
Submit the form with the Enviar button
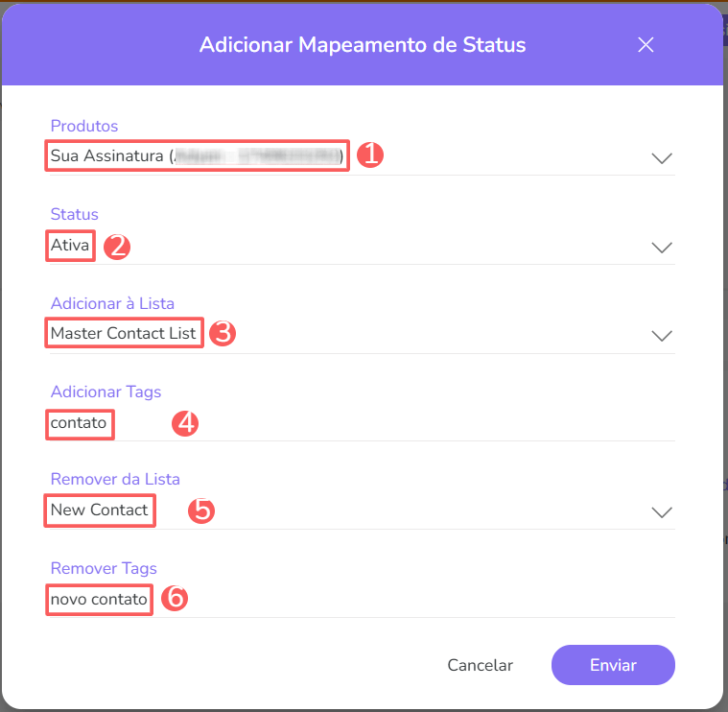(x=613, y=665)
